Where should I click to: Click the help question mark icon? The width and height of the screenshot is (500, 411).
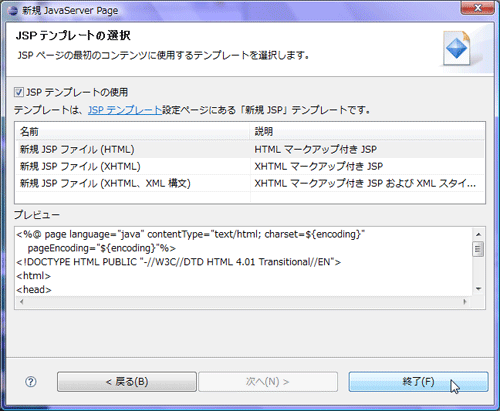coord(31,382)
